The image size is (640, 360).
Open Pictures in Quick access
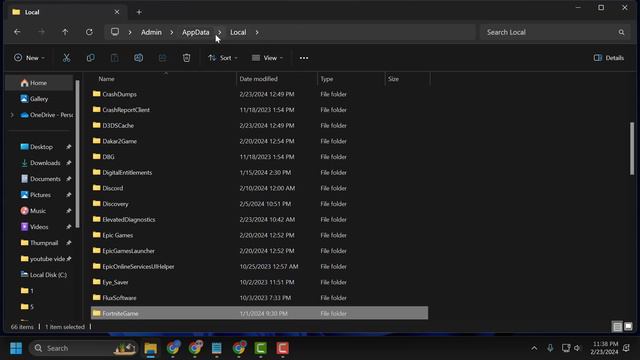coord(40,195)
